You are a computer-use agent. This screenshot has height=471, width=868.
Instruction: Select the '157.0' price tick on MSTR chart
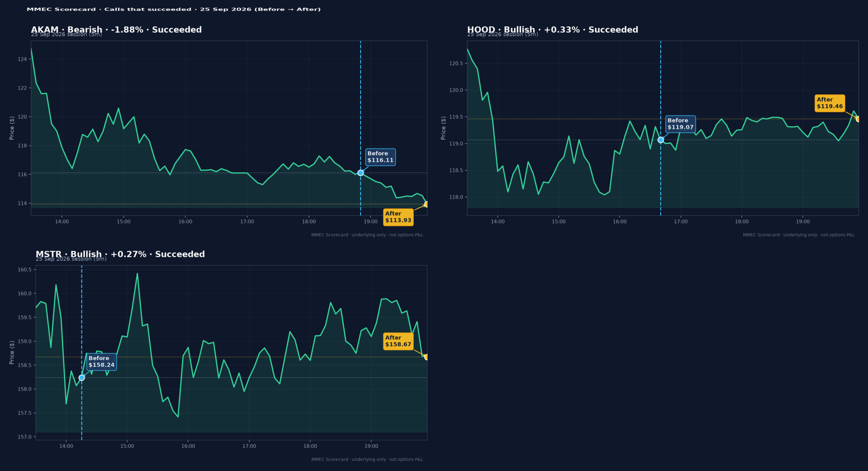[25, 437]
